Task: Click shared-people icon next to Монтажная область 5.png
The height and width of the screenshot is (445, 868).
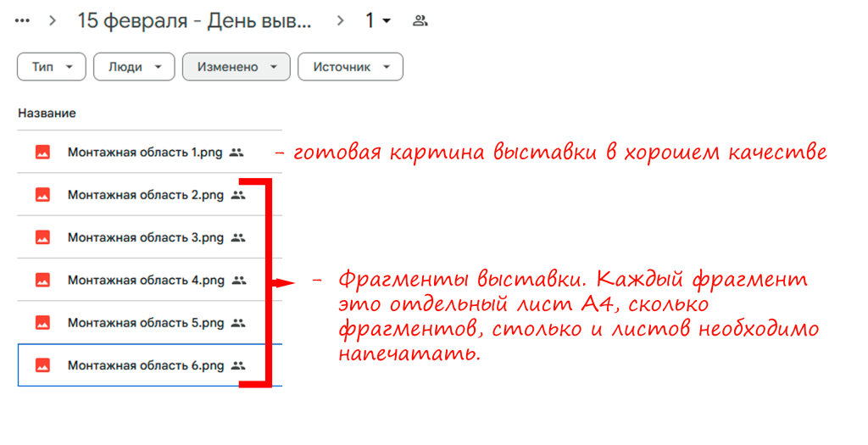Action: click(238, 323)
